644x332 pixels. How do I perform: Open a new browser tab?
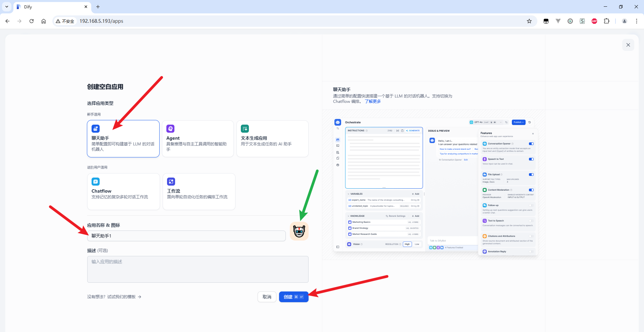(x=98, y=7)
